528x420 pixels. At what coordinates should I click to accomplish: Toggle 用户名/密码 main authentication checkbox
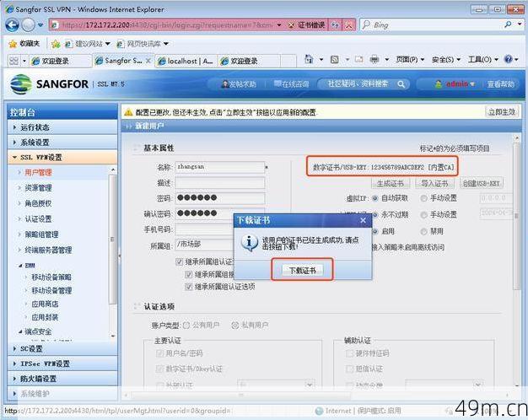[x=159, y=353]
